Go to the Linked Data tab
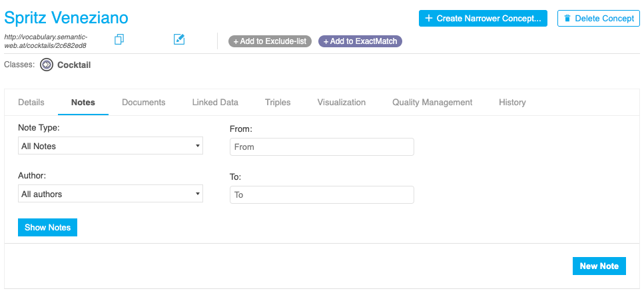This screenshot has width=644, height=293. (x=215, y=103)
